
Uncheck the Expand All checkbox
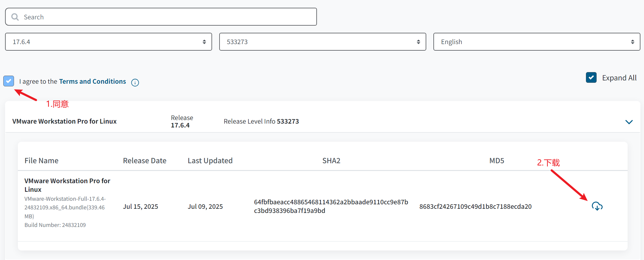click(x=591, y=77)
